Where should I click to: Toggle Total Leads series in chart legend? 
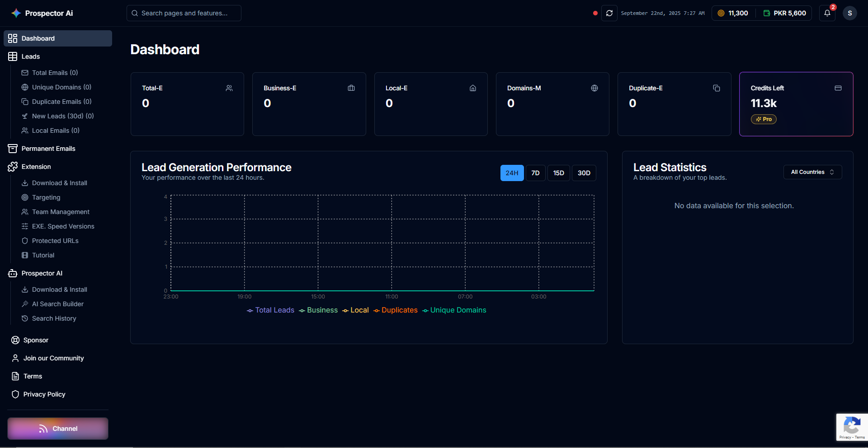270,310
